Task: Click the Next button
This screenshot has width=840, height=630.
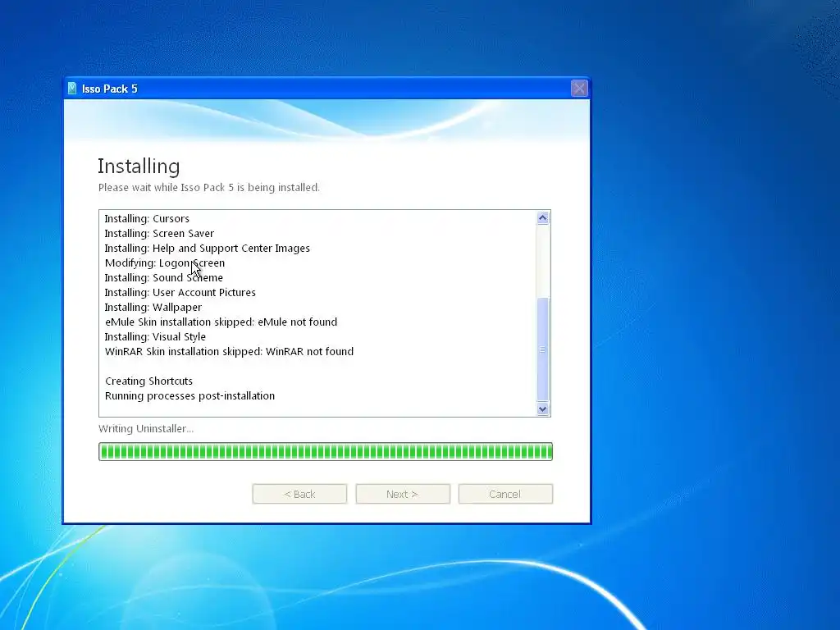Action: tap(402, 494)
